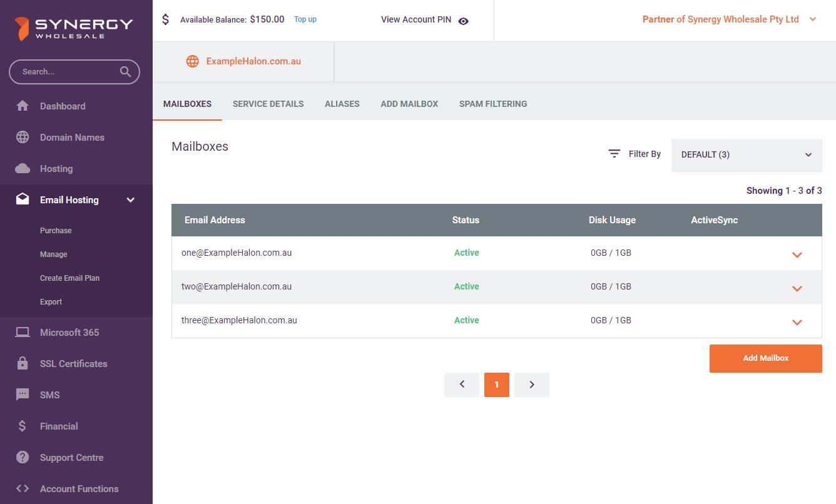Reveal account PIN with eye icon

(x=463, y=21)
